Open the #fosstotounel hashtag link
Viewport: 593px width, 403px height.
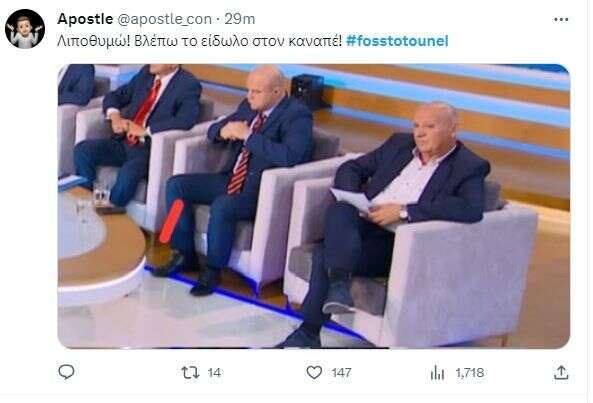(397, 41)
